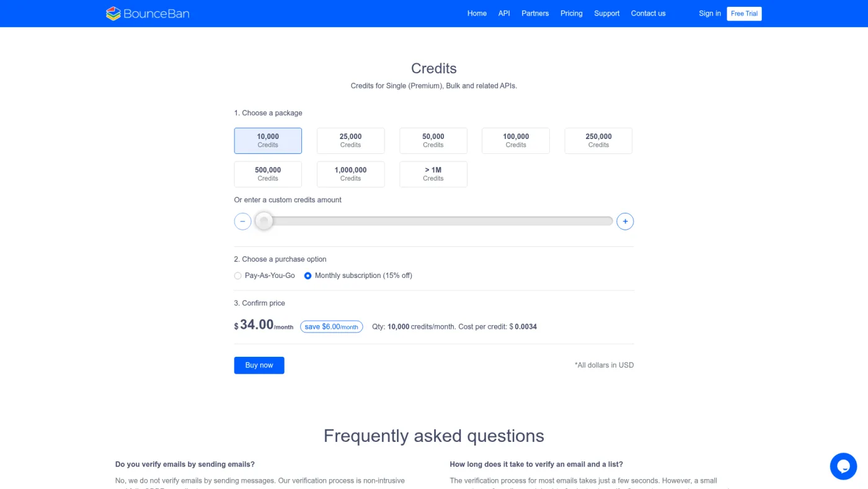
Task: Open Contact us page
Action: (649, 14)
